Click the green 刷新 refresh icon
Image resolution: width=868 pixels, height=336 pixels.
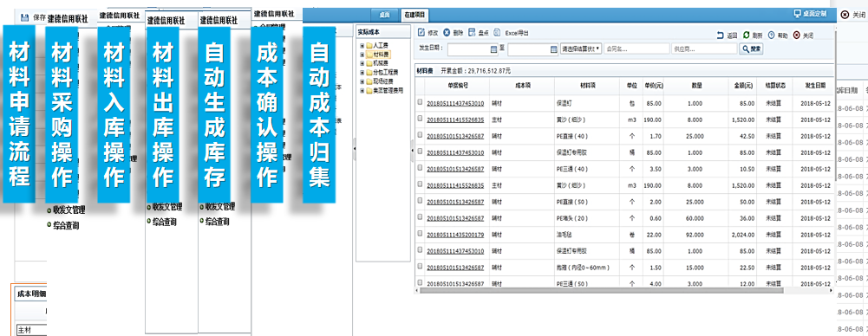[x=747, y=35]
